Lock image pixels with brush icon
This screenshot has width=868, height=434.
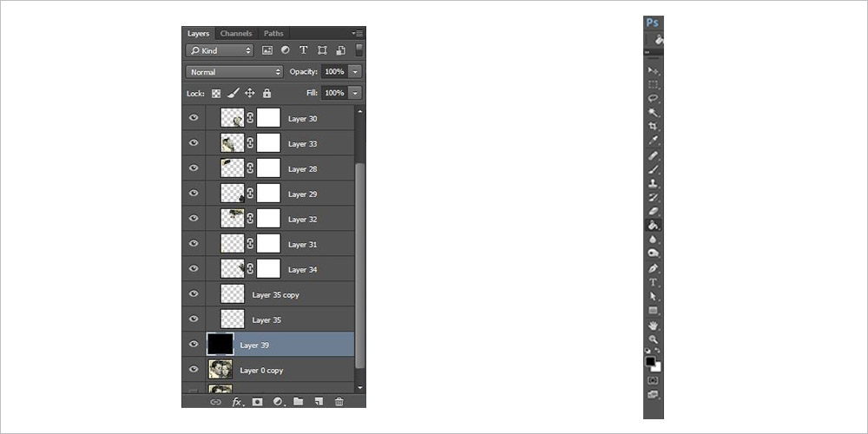[233, 93]
